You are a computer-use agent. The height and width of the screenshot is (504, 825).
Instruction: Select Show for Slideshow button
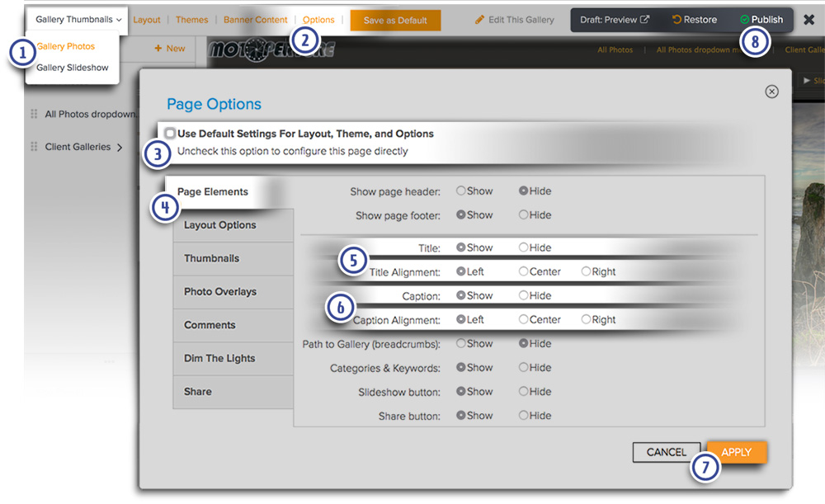[x=461, y=392]
